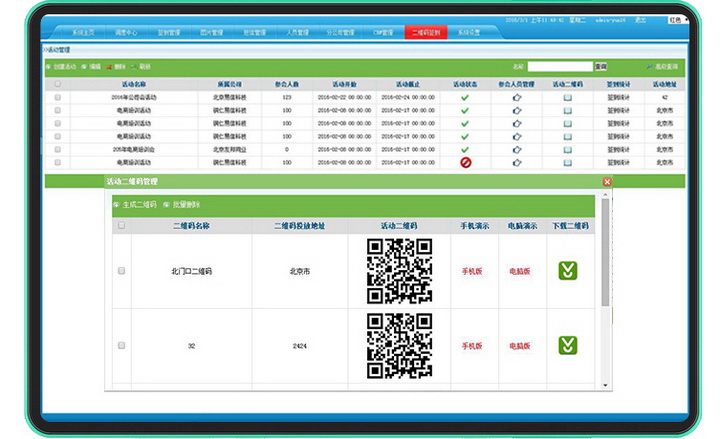Viewport: 720px width, 439px height.
Task: Click 生成二维码 generate QR code
Action: pyautogui.click(x=135, y=205)
